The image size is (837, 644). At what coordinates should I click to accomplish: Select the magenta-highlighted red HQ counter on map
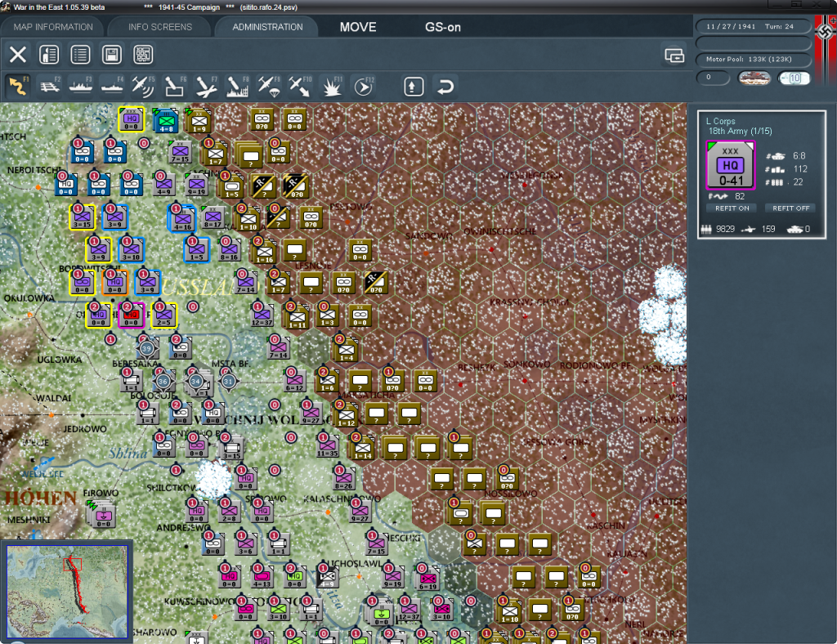[x=131, y=315]
